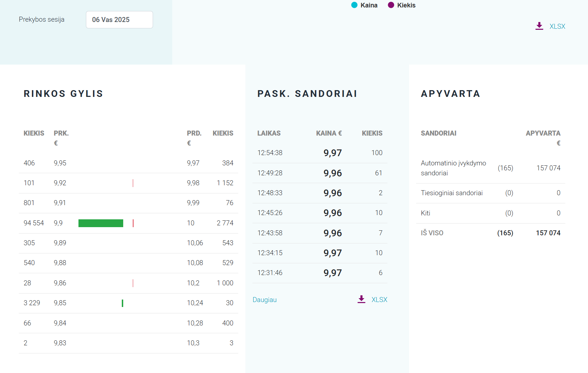Open the Prekybos sesija date field
This screenshot has width=588, height=373.
tap(119, 20)
